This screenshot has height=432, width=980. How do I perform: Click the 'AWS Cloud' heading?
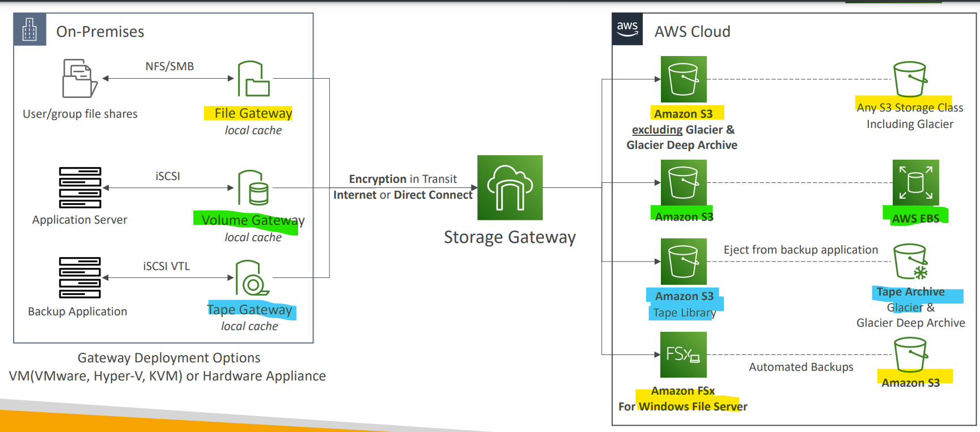(x=692, y=32)
